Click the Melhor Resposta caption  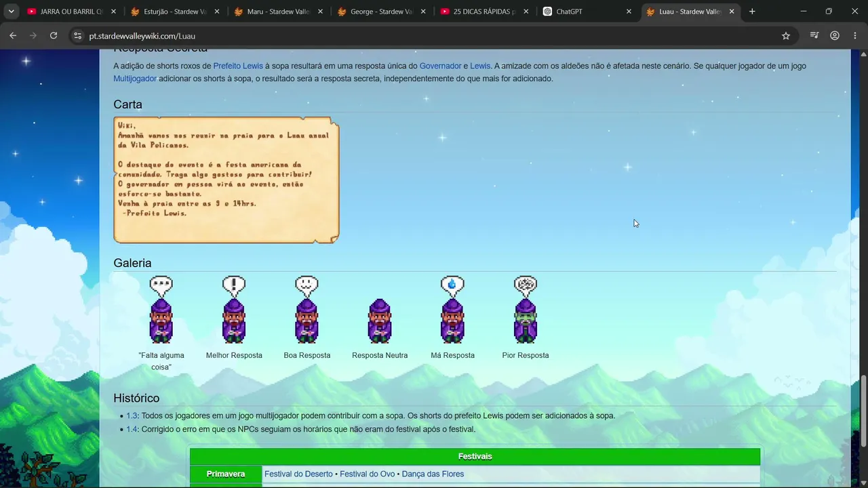click(x=234, y=355)
